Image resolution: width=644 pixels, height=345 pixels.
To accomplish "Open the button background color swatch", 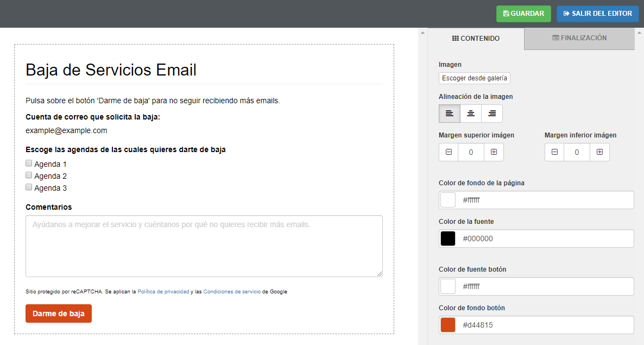I will click(x=448, y=325).
